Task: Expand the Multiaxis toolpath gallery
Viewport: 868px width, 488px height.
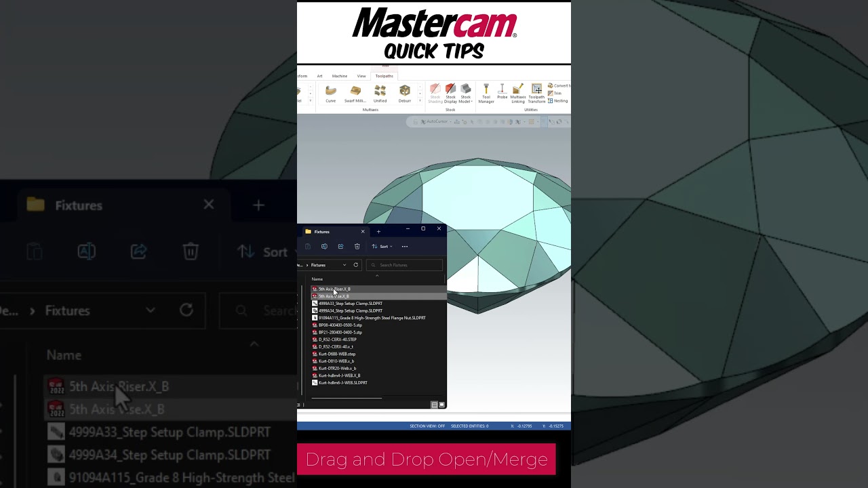Action: (420, 101)
